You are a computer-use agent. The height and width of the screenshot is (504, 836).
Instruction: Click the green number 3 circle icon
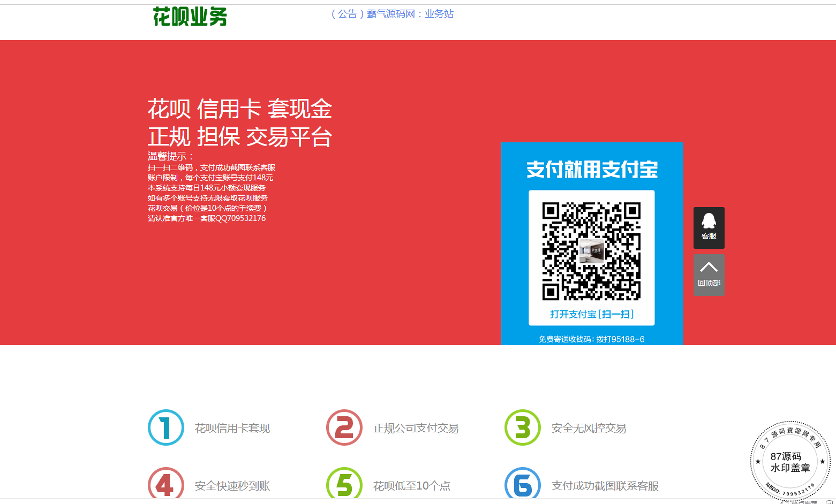point(523,427)
